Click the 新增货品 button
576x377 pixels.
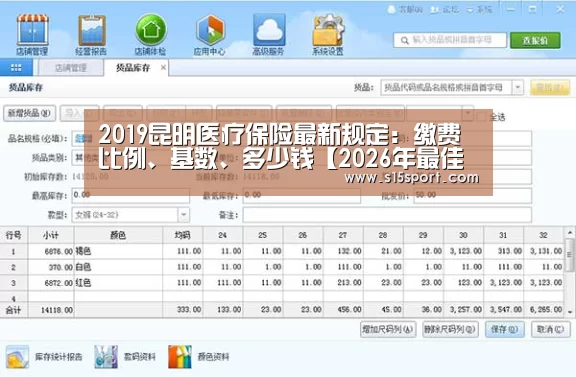coord(29,113)
